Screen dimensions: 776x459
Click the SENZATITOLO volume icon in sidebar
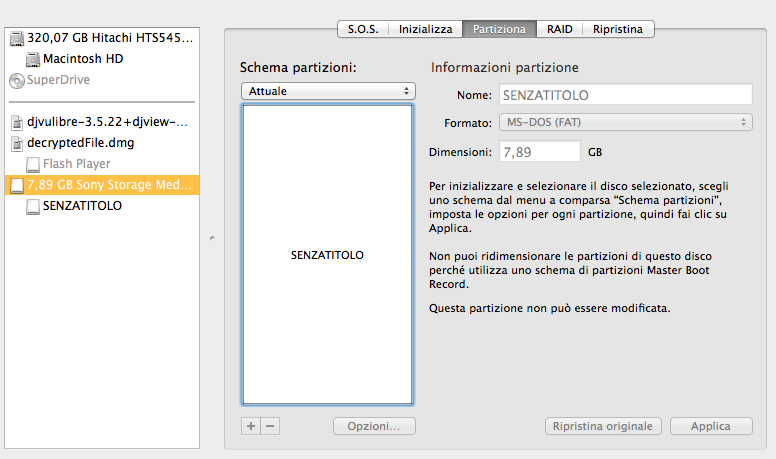[33, 206]
